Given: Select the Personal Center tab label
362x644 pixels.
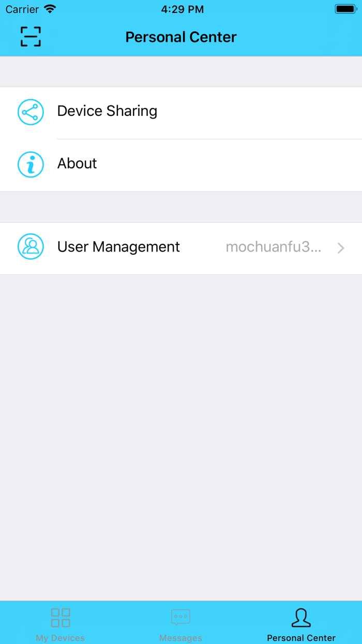Looking at the screenshot, I should point(301,638).
